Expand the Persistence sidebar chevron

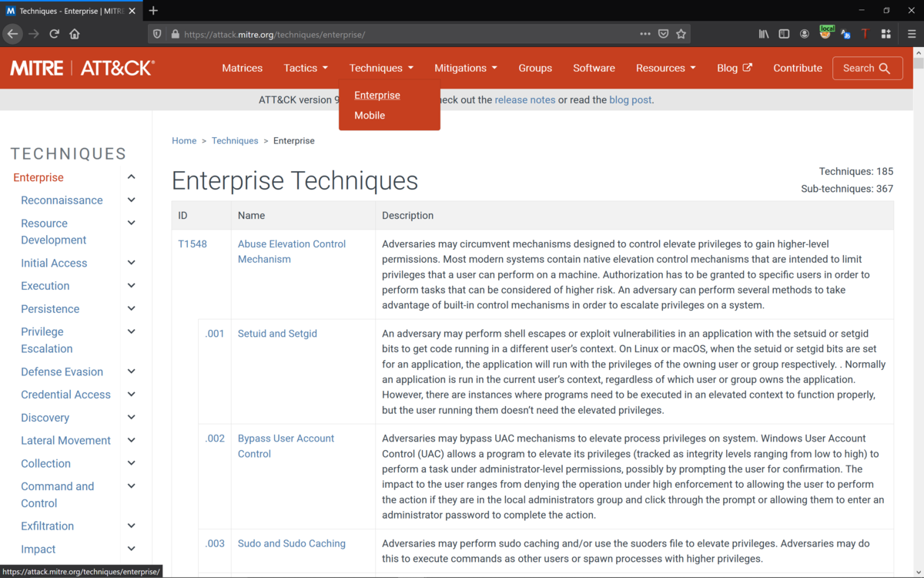[131, 309]
